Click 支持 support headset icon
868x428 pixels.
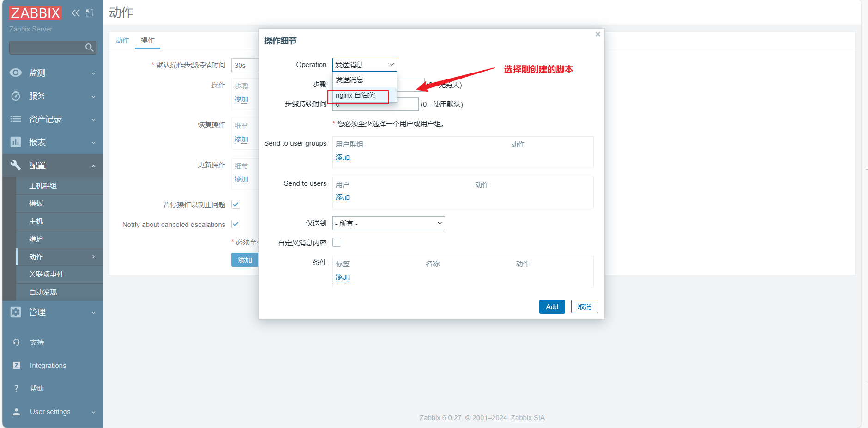(x=17, y=342)
